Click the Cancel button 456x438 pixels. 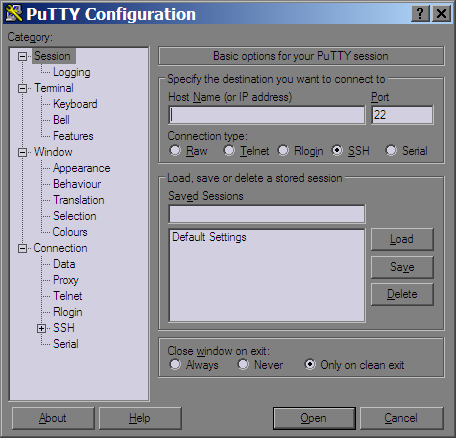click(401, 418)
